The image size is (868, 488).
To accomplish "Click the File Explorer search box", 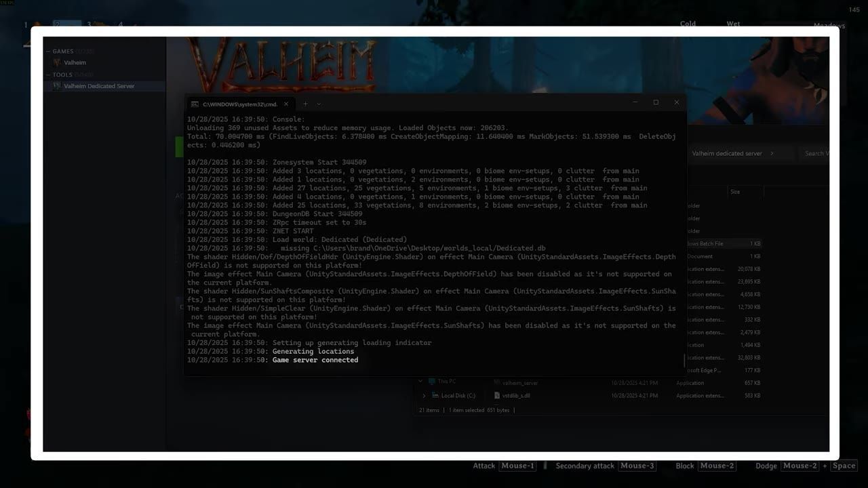I will [x=814, y=154].
